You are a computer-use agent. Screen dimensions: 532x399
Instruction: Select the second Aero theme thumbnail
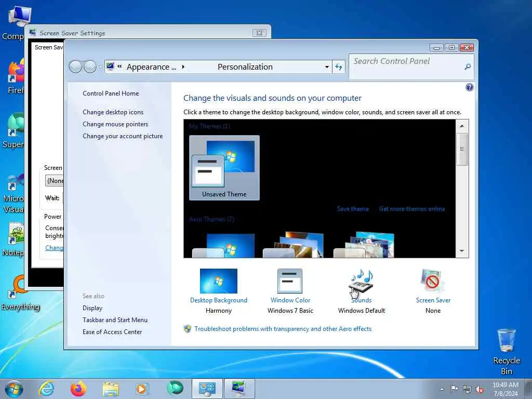click(x=294, y=245)
